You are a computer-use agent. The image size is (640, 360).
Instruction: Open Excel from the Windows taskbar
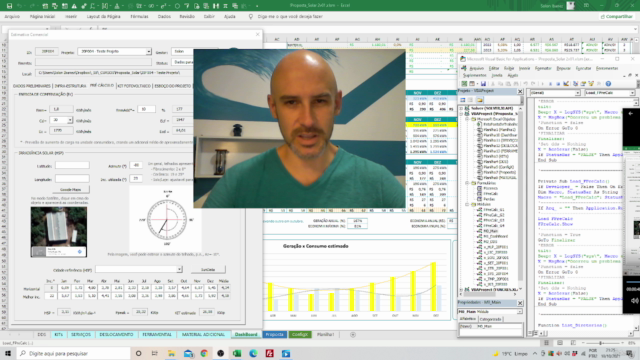(x=237, y=353)
